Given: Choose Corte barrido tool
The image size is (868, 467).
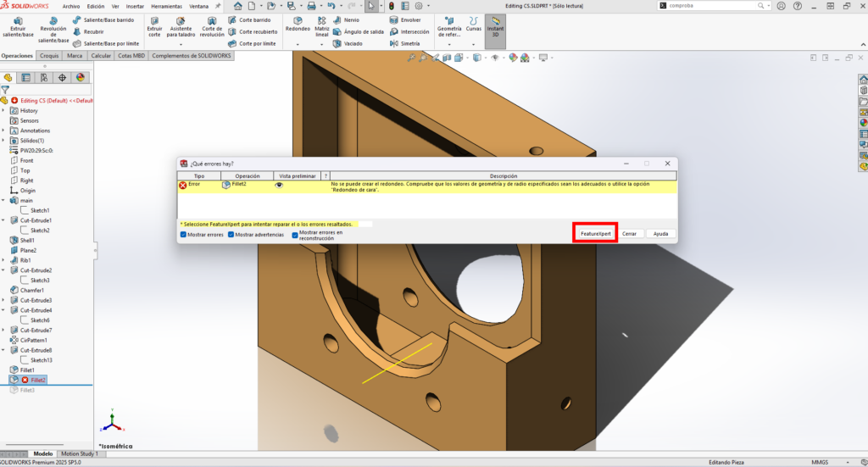Looking at the screenshot, I should (x=250, y=20).
